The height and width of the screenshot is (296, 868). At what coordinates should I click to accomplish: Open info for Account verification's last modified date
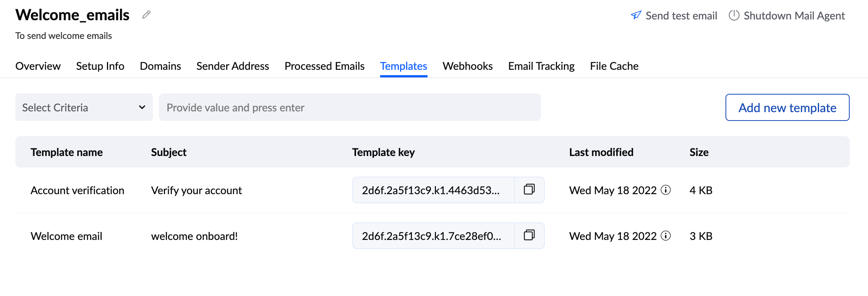coord(666,190)
